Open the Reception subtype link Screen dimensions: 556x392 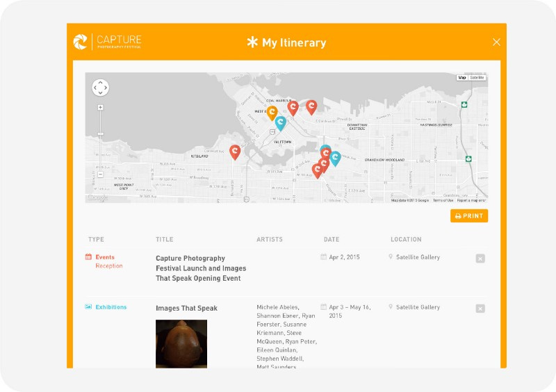[109, 266]
